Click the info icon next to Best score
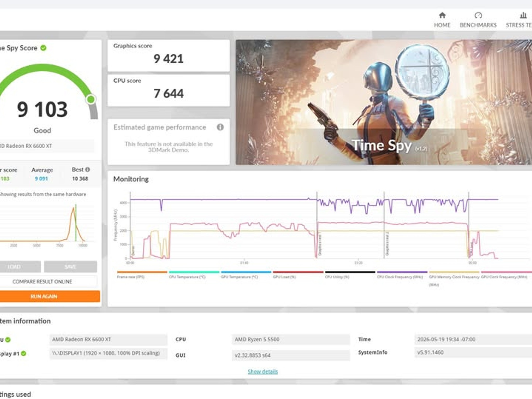The image size is (532, 399). pos(88,170)
